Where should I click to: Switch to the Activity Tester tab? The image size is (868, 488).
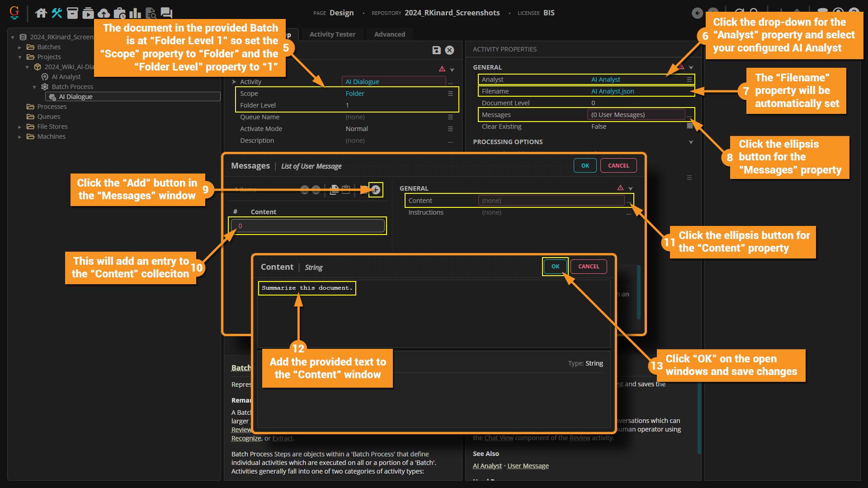pos(332,34)
